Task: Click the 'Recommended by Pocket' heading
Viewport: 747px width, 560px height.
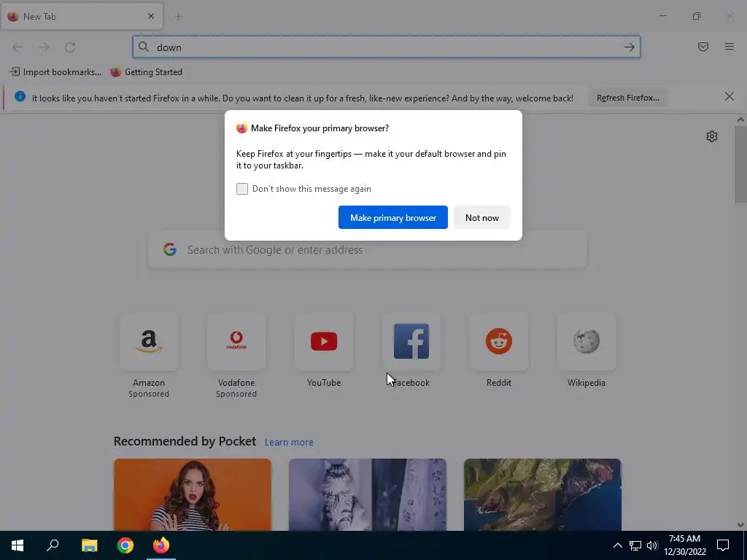Action: 185,441
